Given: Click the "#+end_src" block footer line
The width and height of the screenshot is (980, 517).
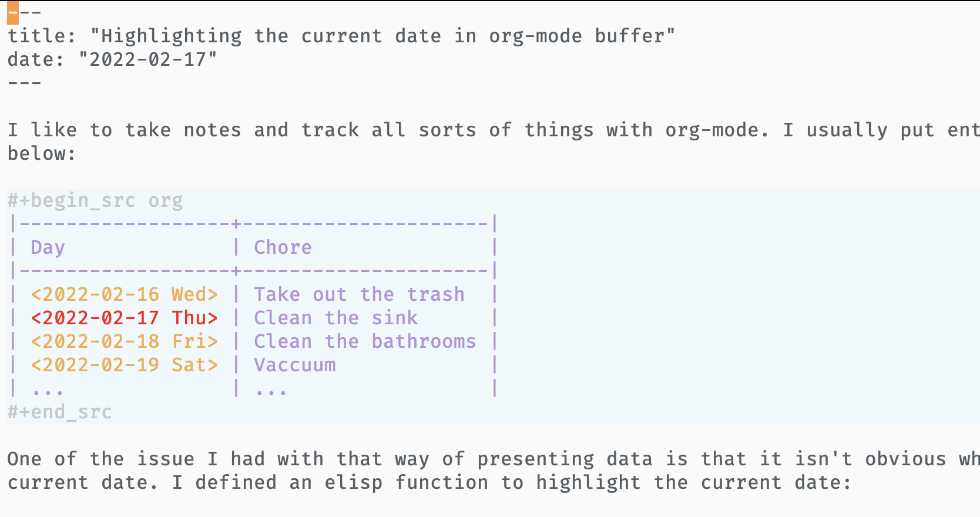Looking at the screenshot, I should 59,412.
